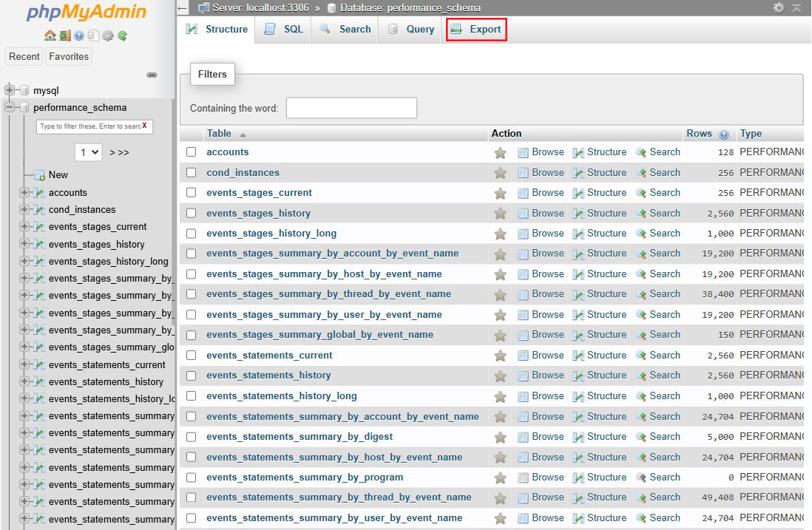Open events_stages_summary_by_thread_by_event_name table link
The image size is (812, 530).
coord(328,294)
